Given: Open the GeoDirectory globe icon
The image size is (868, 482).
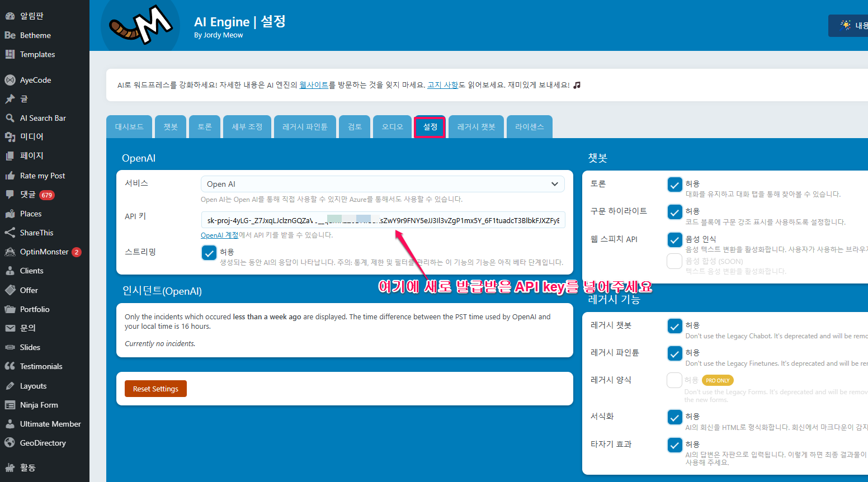Looking at the screenshot, I should click(10, 443).
